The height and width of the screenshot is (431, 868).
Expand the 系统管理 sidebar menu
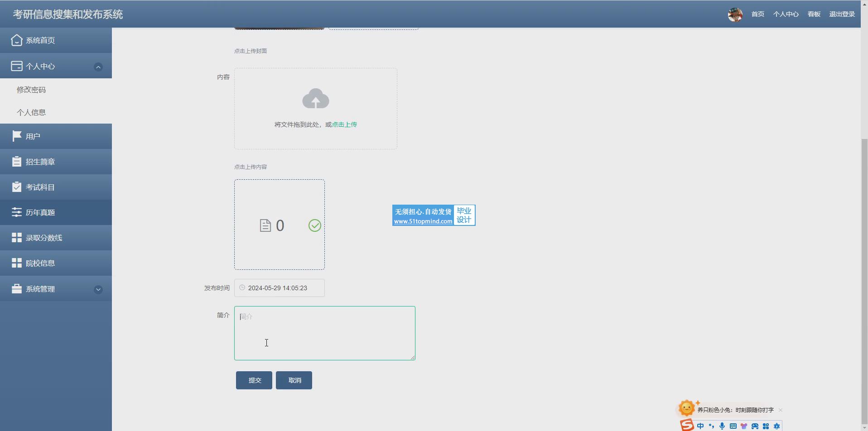click(x=98, y=289)
